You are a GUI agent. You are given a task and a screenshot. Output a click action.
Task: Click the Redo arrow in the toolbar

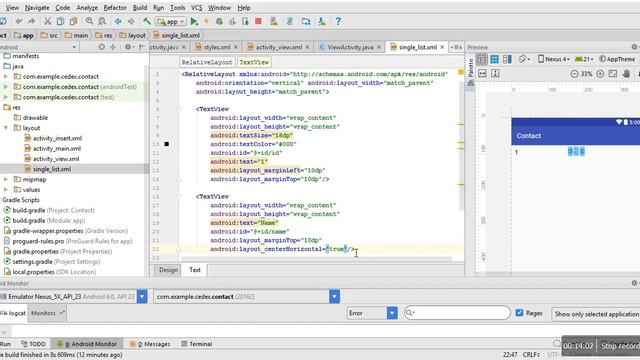point(31,21)
